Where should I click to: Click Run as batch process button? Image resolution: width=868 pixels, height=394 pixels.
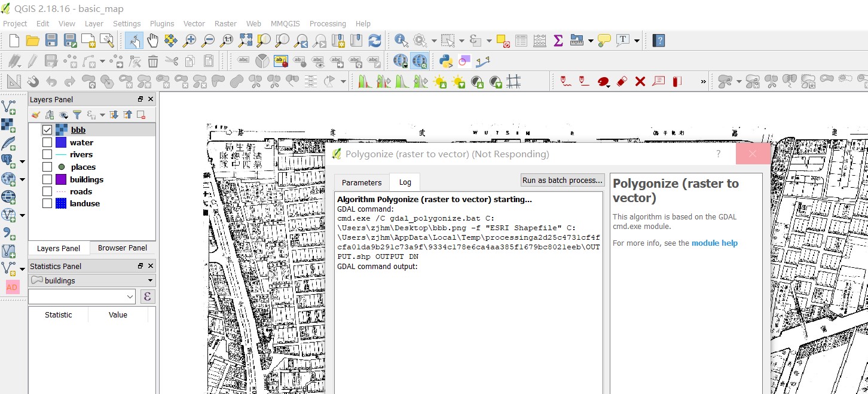tap(562, 180)
